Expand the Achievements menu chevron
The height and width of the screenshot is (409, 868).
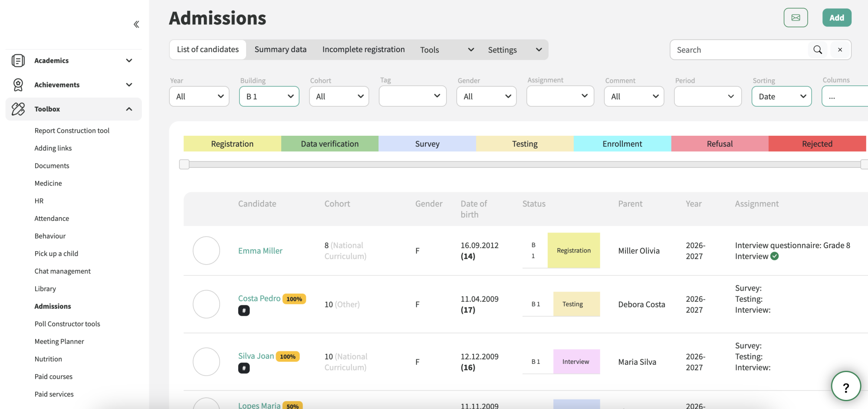(x=129, y=85)
